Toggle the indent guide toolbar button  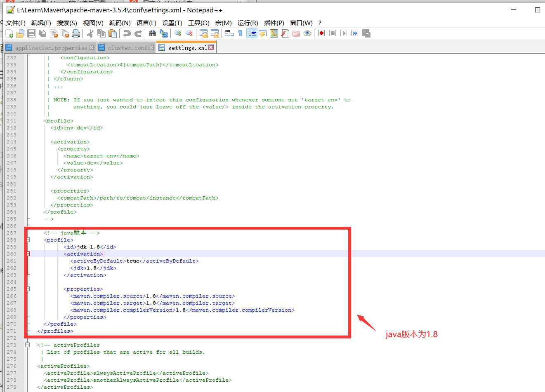click(x=251, y=33)
